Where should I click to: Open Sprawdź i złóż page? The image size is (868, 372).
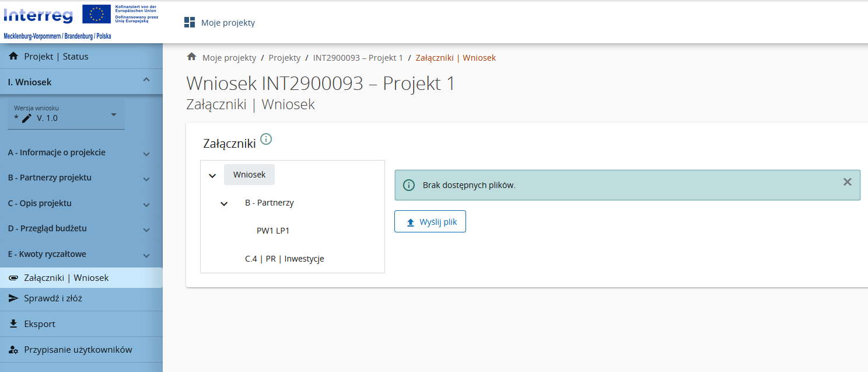52,298
